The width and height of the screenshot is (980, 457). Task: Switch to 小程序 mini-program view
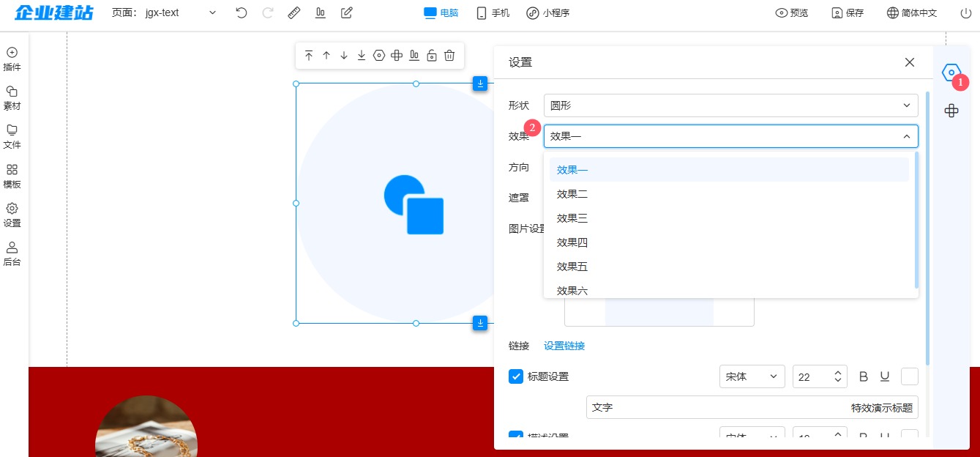tap(547, 12)
